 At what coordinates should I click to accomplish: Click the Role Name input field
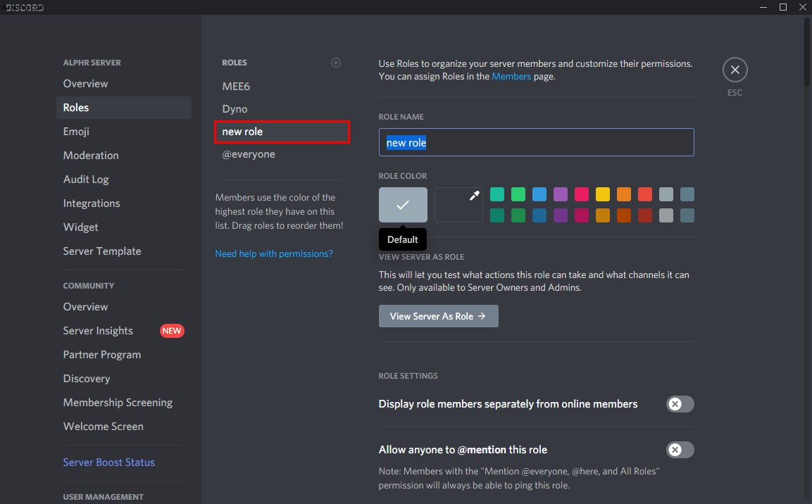pos(536,142)
